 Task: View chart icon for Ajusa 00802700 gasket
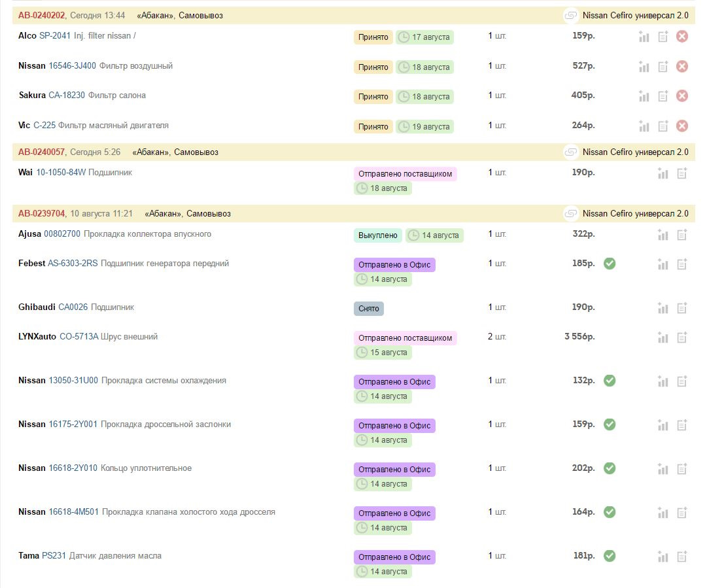663,235
